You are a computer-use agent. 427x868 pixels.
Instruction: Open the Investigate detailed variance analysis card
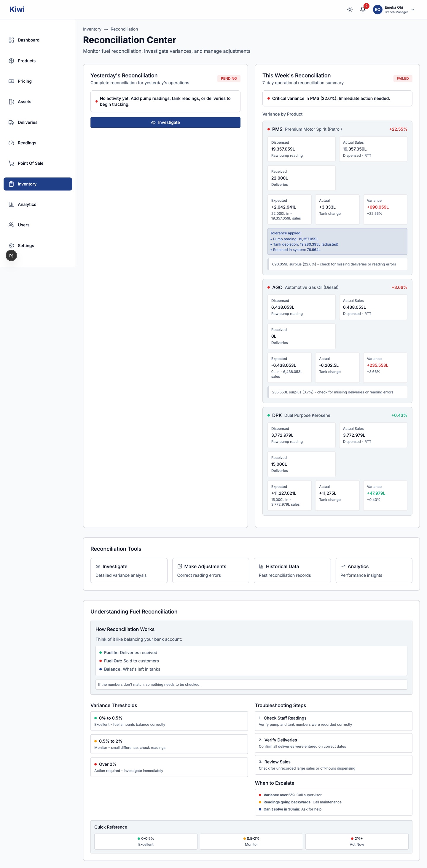[129, 571]
